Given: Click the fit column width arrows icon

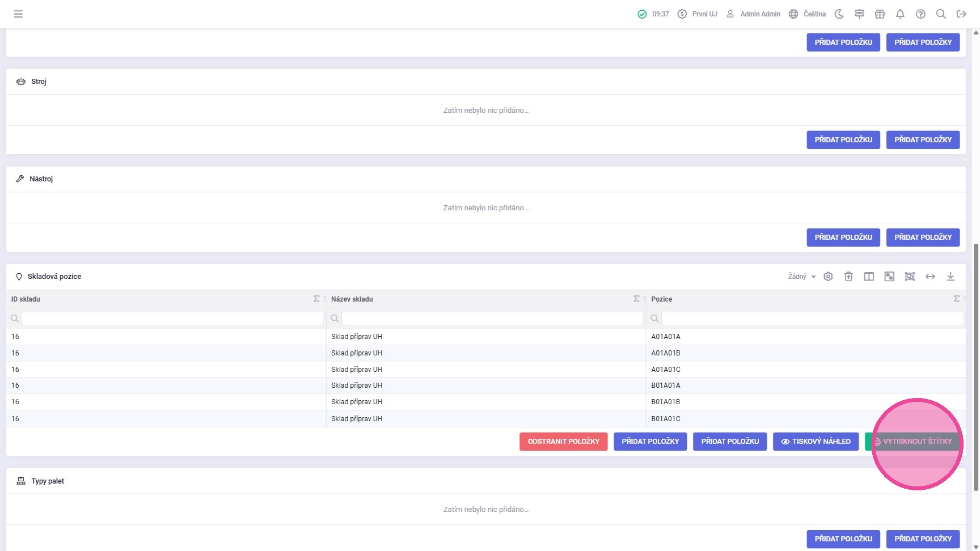Looking at the screenshot, I should [x=930, y=277].
